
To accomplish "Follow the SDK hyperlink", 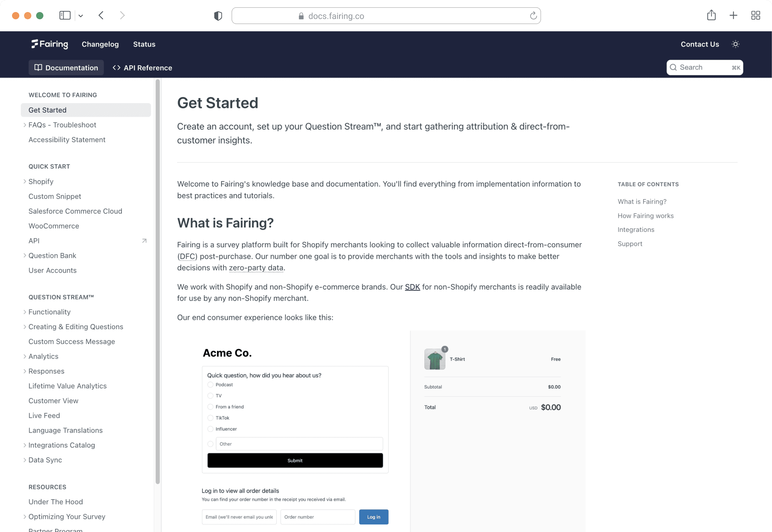I will click(x=412, y=287).
